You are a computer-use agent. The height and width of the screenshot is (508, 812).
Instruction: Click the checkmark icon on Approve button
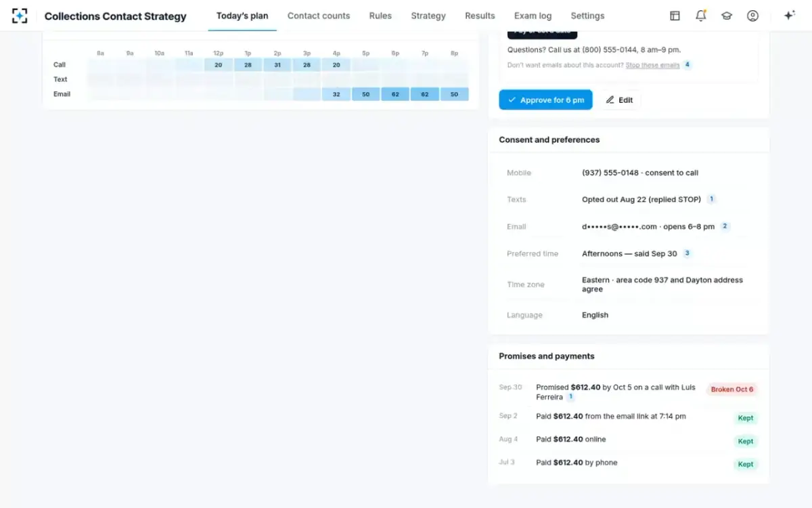click(x=512, y=100)
